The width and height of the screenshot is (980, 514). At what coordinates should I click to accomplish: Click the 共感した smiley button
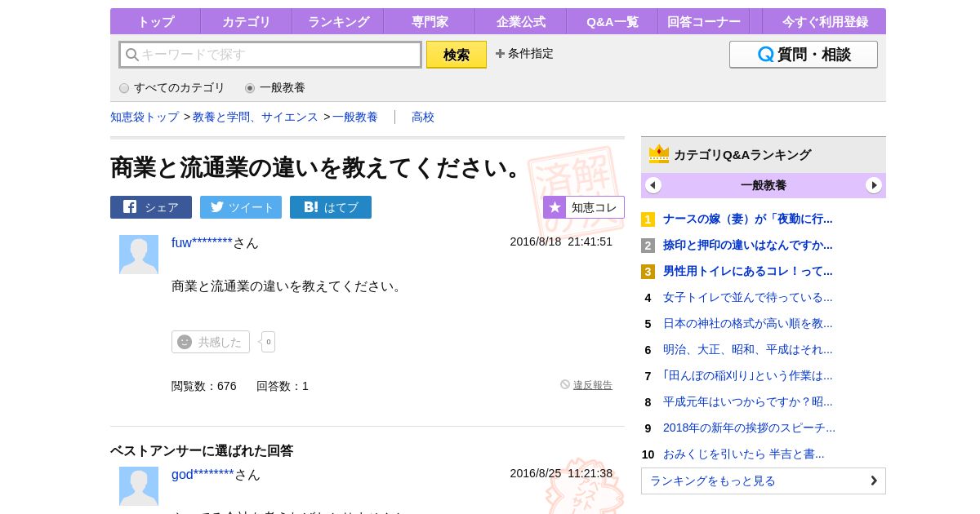pos(211,342)
